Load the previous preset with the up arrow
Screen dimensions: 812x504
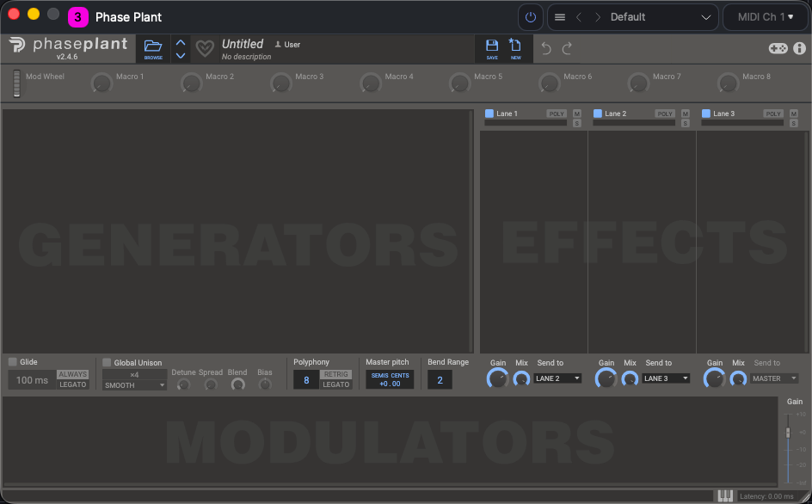[x=181, y=43]
